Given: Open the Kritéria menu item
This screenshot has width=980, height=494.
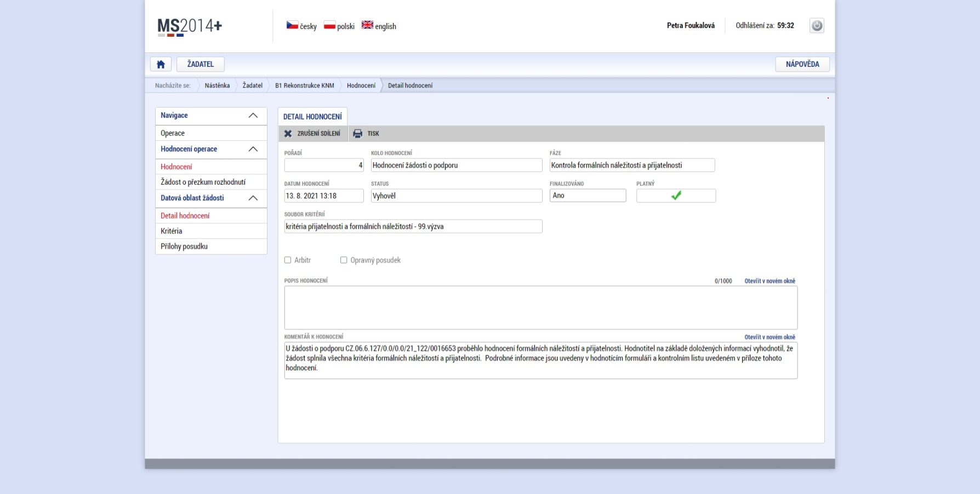Looking at the screenshot, I should point(211,231).
